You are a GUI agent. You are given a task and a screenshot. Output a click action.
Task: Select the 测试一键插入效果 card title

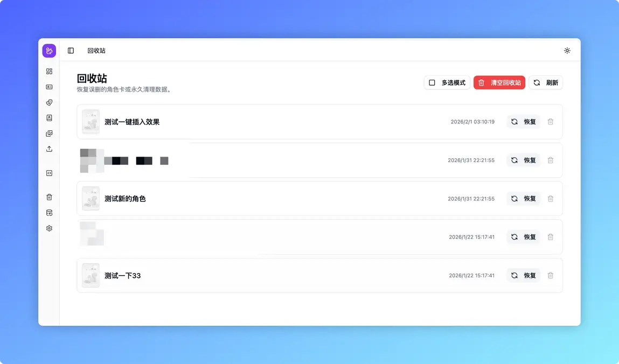click(x=132, y=122)
